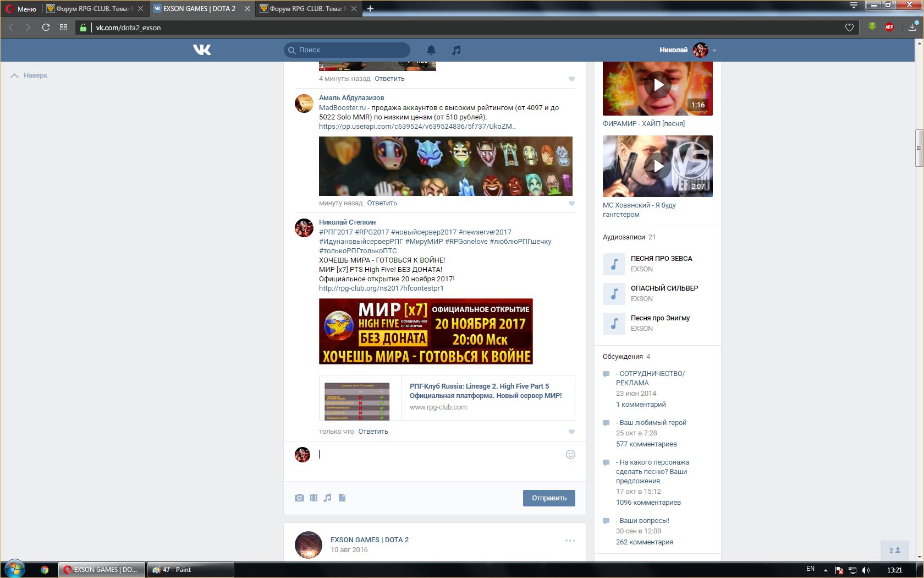Viewport: 924px width, 578px height.
Task: Open the MadBooster.ru link
Action: [342, 108]
